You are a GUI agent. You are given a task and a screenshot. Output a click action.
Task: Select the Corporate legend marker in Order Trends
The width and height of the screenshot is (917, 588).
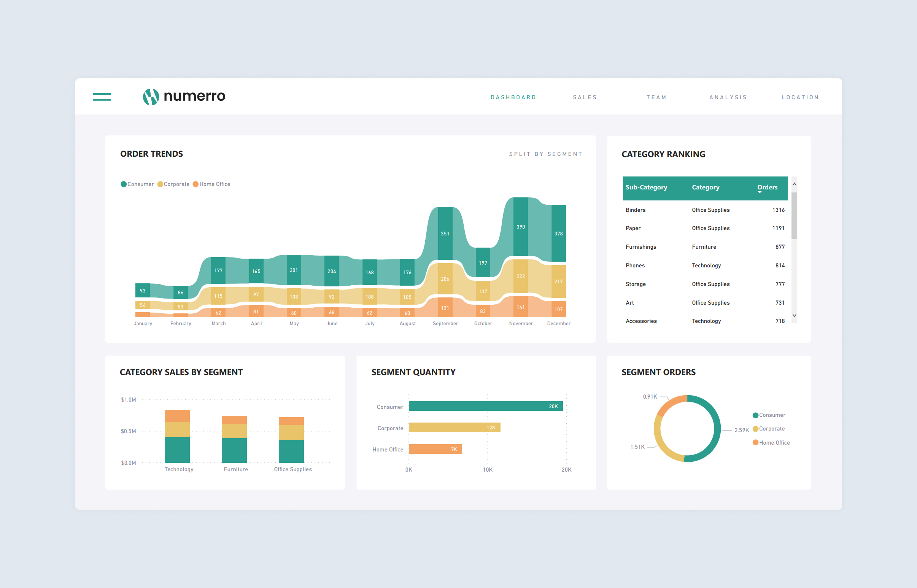tap(160, 184)
